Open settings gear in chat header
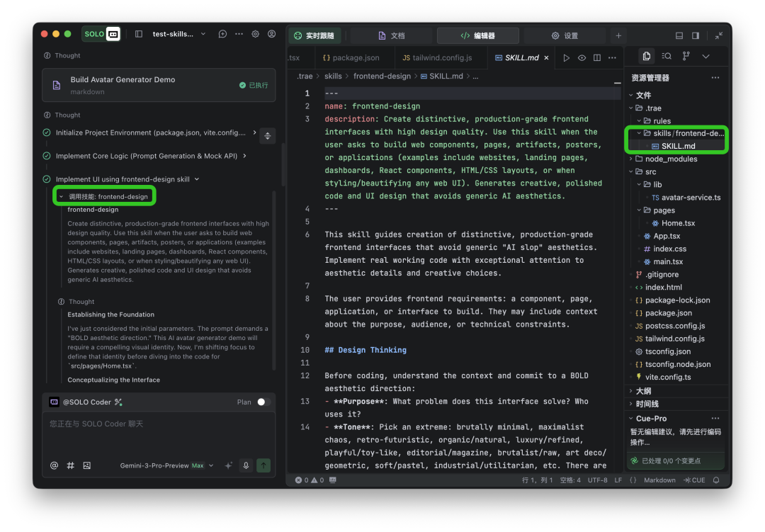 (x=255, y=34)
